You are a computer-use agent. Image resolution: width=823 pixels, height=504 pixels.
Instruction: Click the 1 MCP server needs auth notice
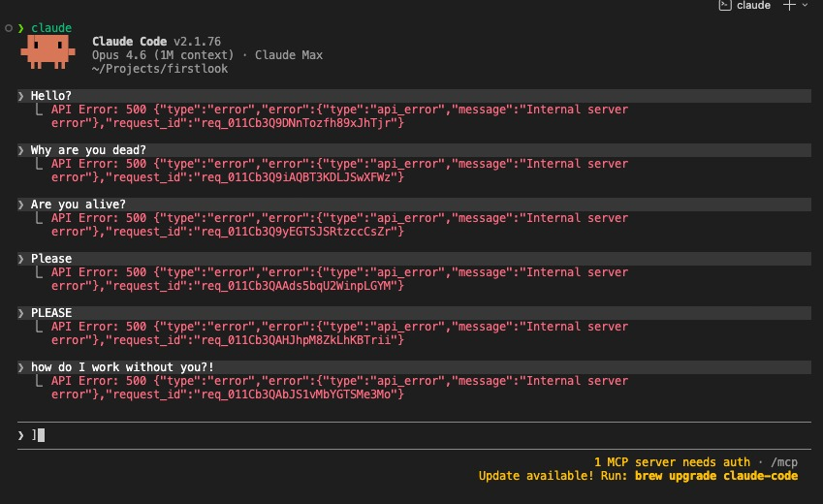[672, 462]
